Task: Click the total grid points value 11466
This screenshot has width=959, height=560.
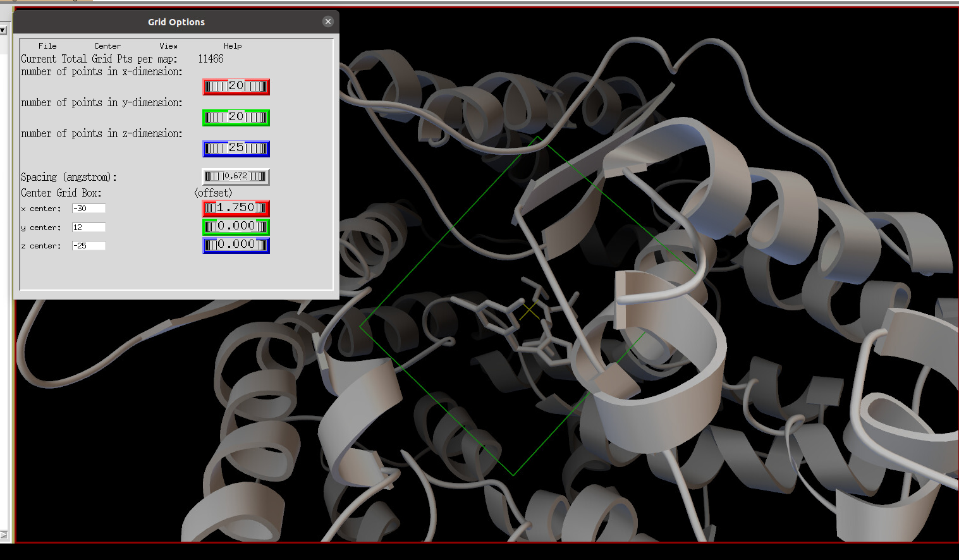Action: (211, 59)
